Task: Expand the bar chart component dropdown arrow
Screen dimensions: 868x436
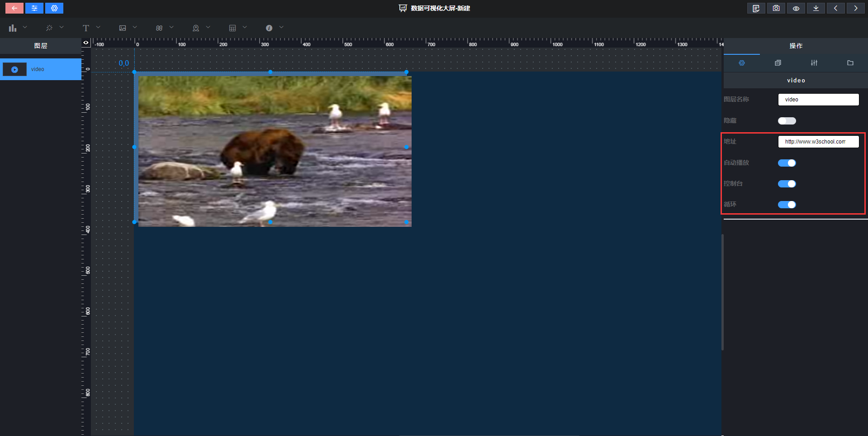Action: tap(25, 27)
